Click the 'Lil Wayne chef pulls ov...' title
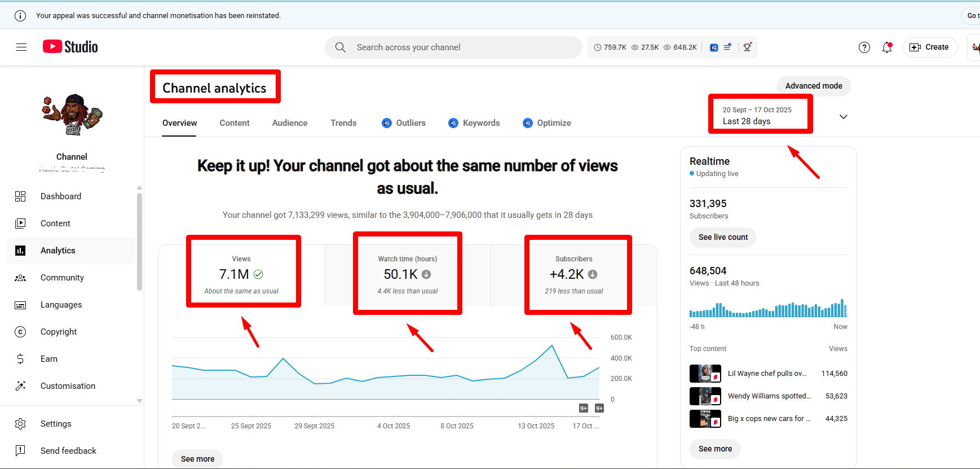 [767, 374]
